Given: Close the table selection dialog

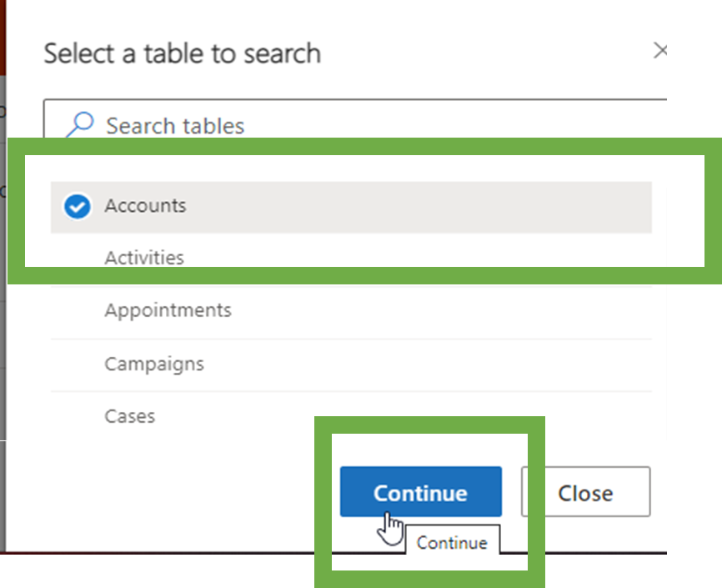Looking at the screenshot, I should (x=584, y=492).
